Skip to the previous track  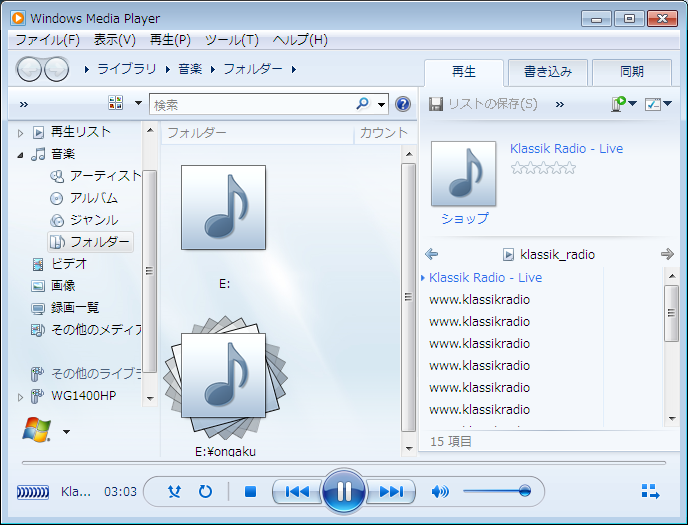297,491
